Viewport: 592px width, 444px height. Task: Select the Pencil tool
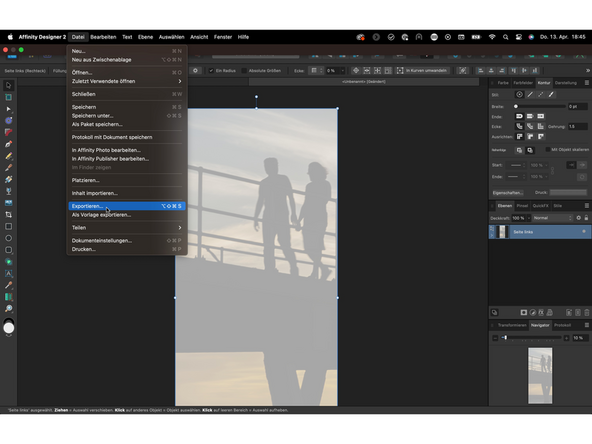(x=8, y=156)
